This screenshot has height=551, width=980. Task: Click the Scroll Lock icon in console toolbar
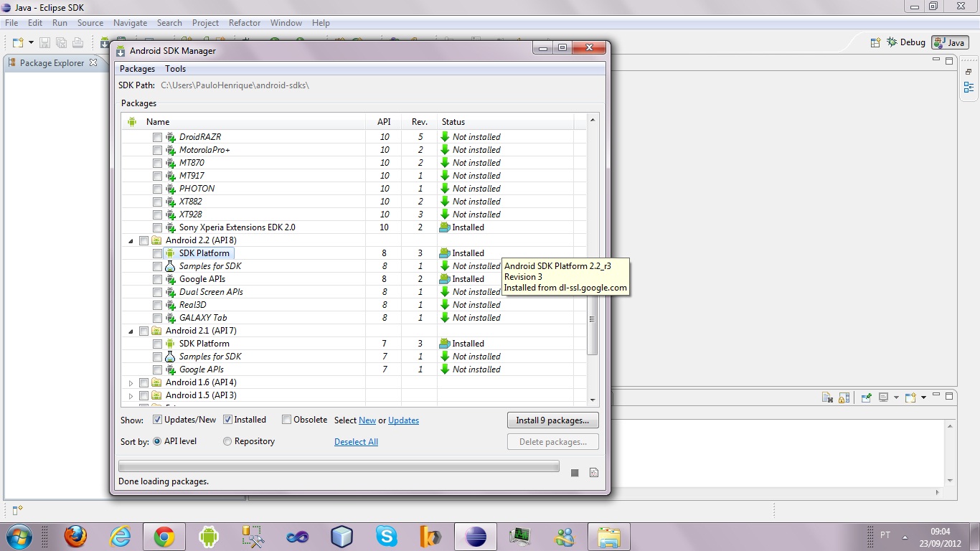coord(844,397)
